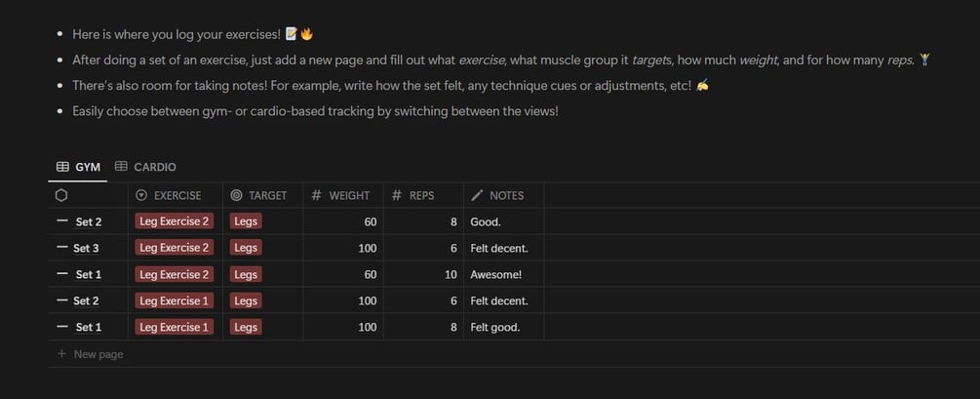Select the GYM tab

tap(88, 167)
